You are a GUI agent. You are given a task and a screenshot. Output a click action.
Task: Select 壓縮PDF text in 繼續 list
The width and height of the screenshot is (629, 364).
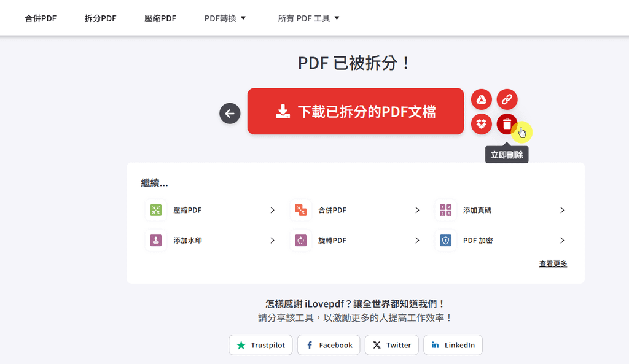[x=187, y=210]
